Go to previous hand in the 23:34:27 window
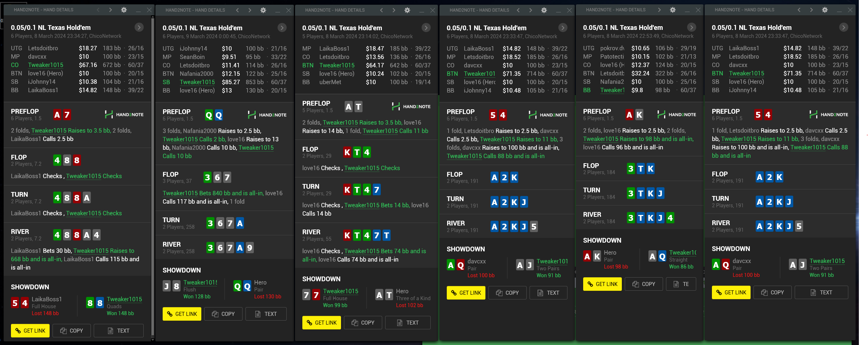Screen dimensions: 868x345 [x=98, y=10]
